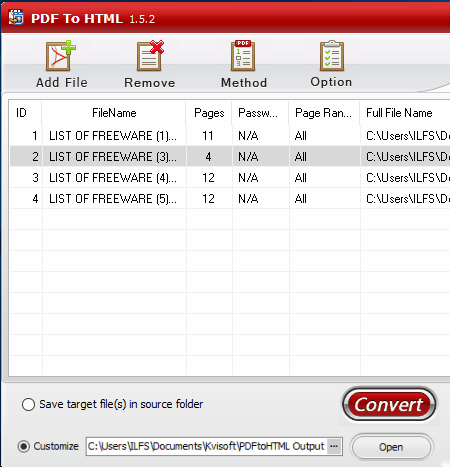Open the Option checklist icon
450x467 pixels.
tap(332, 55)
